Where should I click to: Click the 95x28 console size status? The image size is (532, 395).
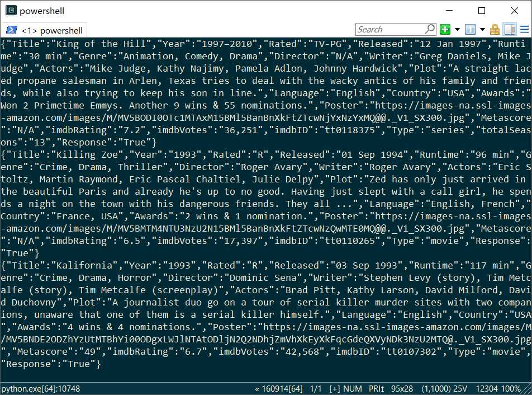402,388
